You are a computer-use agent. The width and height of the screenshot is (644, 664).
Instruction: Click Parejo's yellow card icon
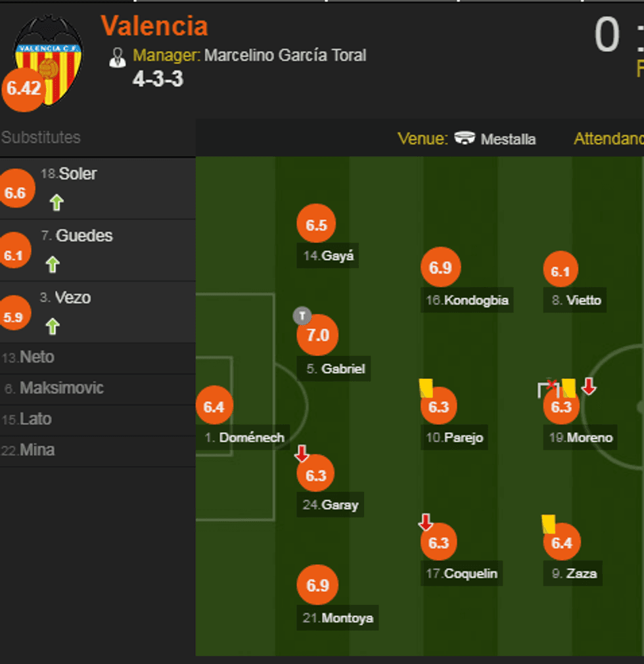pos(426,387)
